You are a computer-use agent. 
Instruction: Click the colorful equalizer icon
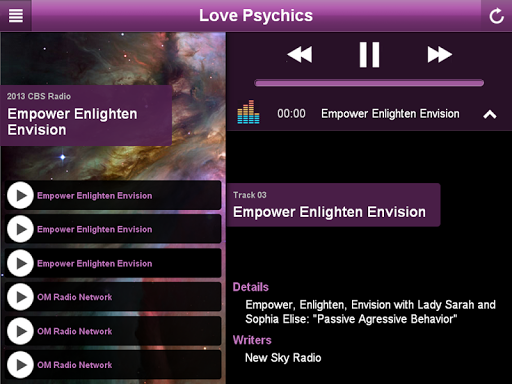[x=248, y=112]
